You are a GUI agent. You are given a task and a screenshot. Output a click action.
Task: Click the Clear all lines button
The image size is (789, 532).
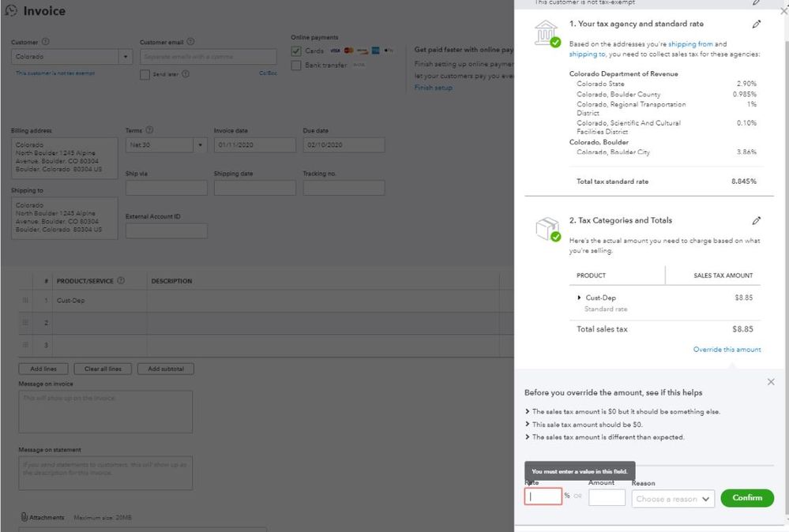pos(103,369)
